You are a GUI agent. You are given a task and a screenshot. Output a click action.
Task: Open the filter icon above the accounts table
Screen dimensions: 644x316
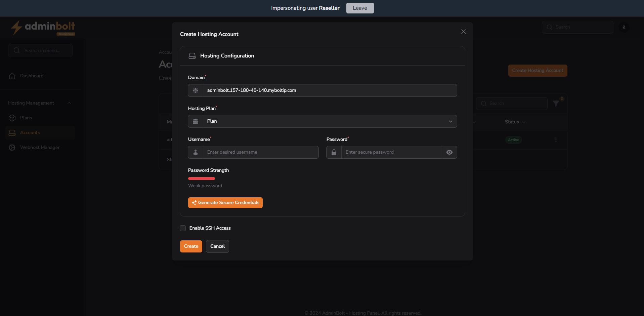(x=556, y=103)
